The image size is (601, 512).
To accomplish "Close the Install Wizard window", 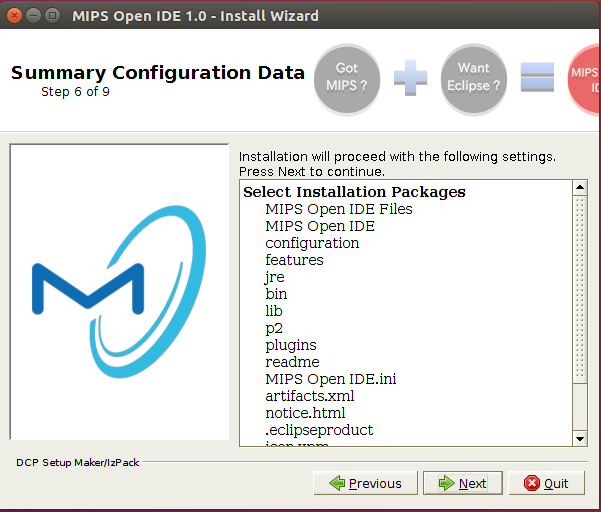I will 14,16.
